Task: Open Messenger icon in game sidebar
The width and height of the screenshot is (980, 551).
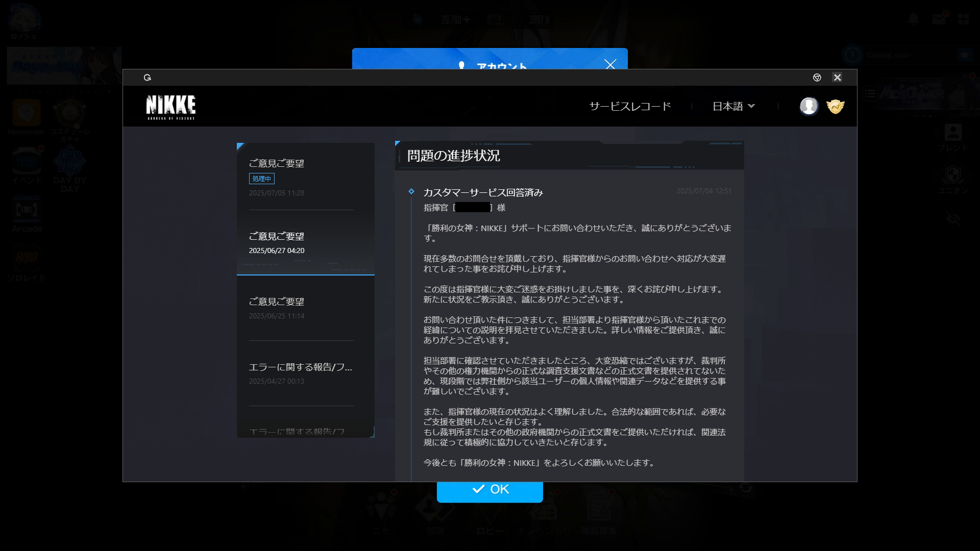Action: point(27,116)
